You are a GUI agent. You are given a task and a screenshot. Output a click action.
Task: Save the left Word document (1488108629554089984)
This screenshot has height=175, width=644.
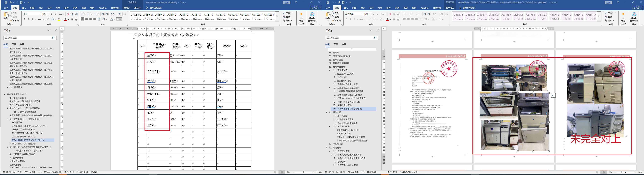click(x=6, y=3)
